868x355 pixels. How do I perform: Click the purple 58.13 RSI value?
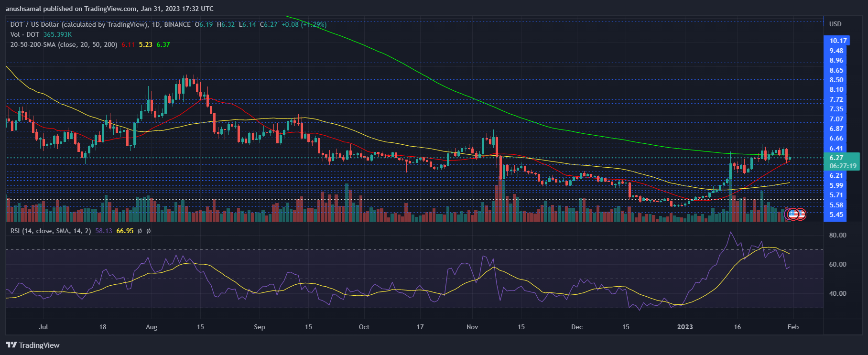(x=104, y=231)
